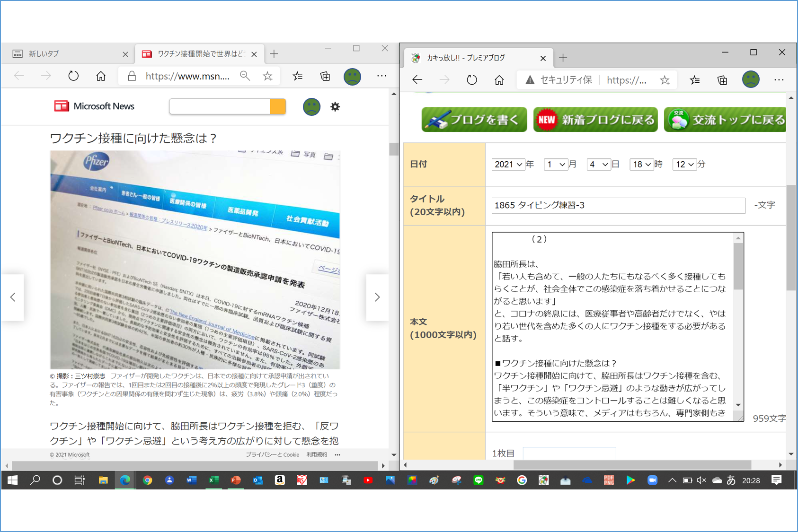Open Word from taskbar
The image size is (798, 532).
pyautogui.click(x=191, y=480)
